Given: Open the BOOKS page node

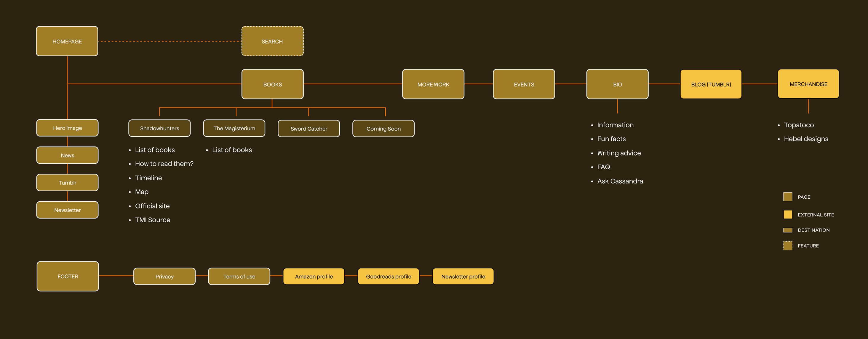Looking at the screenshot, I should pos(272,84).
